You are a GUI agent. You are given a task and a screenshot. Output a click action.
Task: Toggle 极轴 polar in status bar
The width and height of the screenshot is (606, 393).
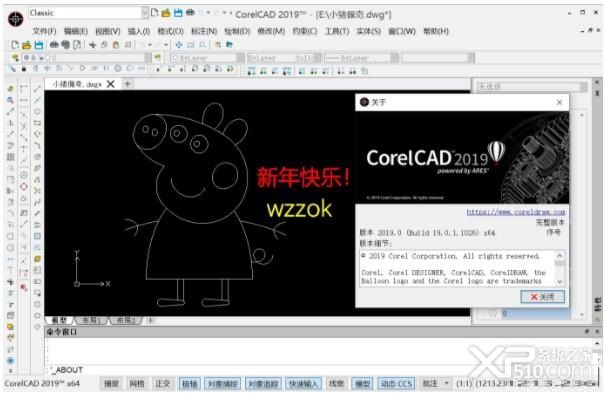189,383
